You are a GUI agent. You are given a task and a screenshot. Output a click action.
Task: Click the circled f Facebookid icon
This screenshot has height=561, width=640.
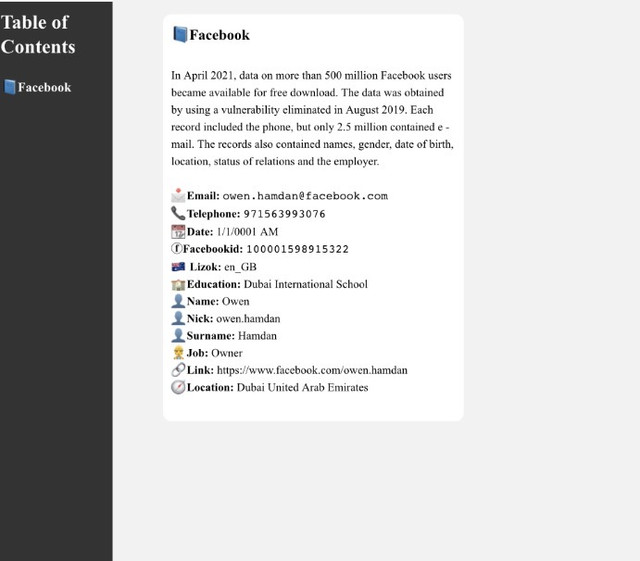176,248
